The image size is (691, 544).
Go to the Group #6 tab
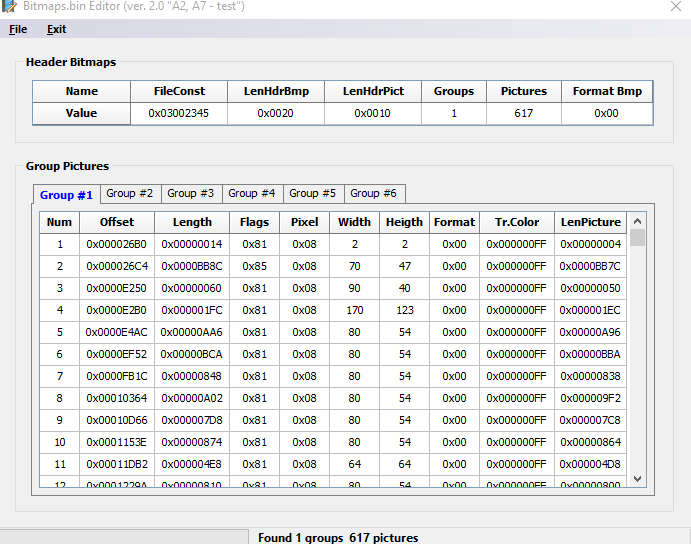click(x=373, y=193)
